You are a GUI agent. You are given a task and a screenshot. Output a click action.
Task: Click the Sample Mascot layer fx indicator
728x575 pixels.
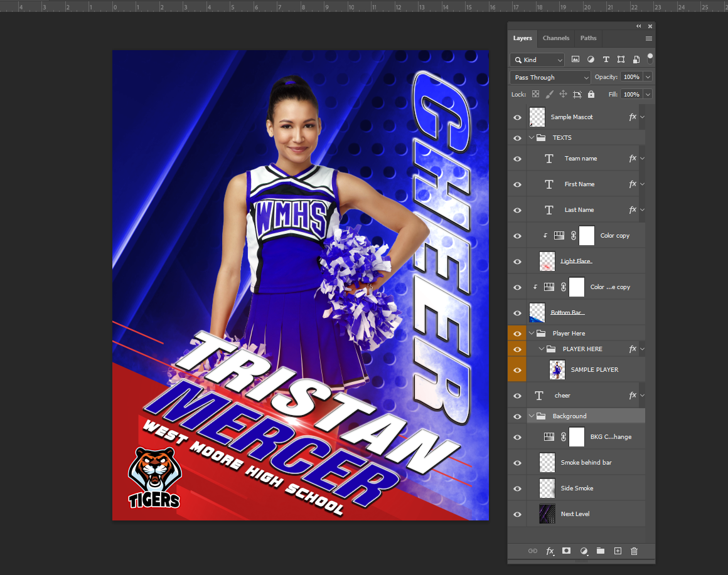[633, 117]
